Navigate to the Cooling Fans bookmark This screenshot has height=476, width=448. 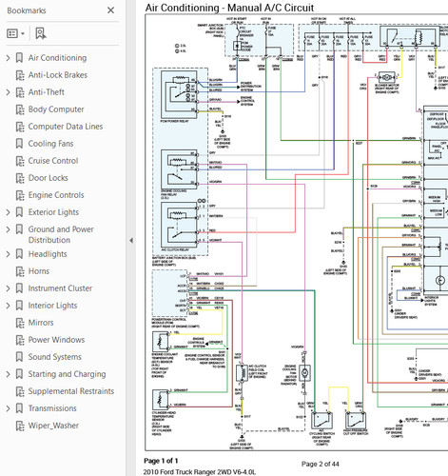click(x=50, y=144)
